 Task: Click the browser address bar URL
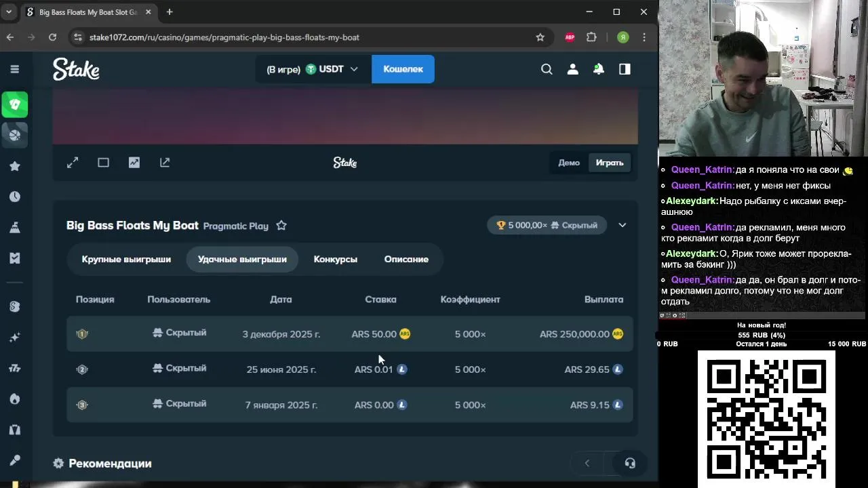click(224, 37)
